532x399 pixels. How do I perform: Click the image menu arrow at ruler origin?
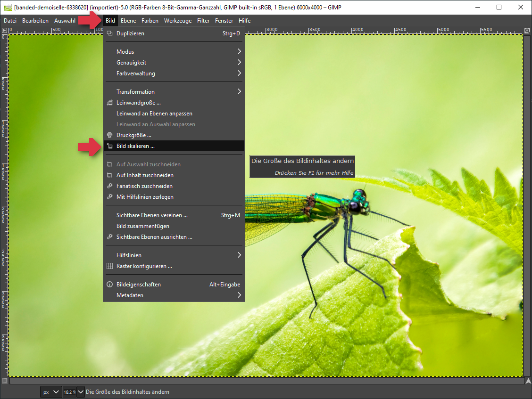point(4,31)
